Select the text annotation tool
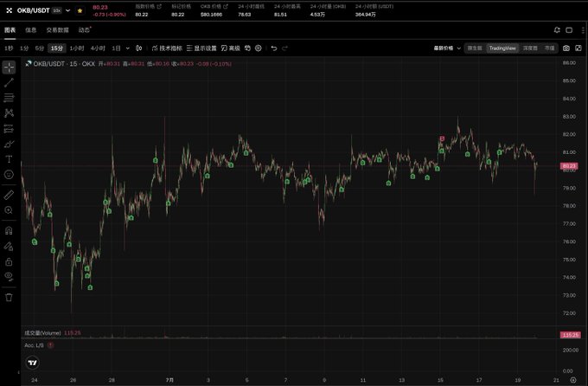 point(9,159)
